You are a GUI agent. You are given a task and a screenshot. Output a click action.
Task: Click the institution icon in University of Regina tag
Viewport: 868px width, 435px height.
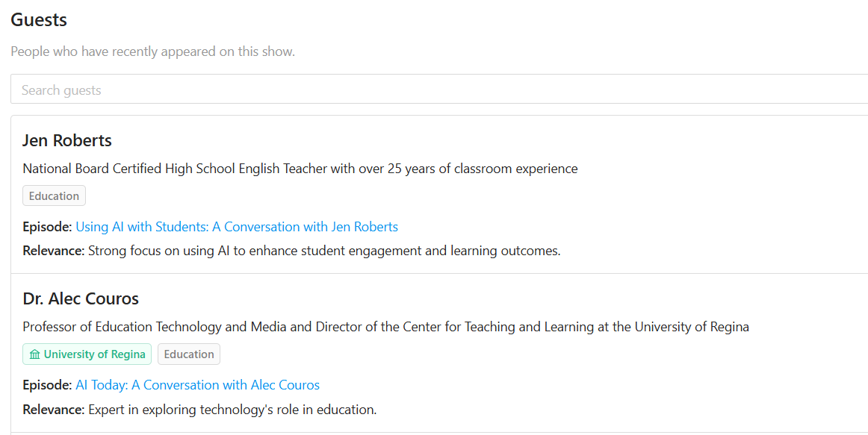[35, 354]
